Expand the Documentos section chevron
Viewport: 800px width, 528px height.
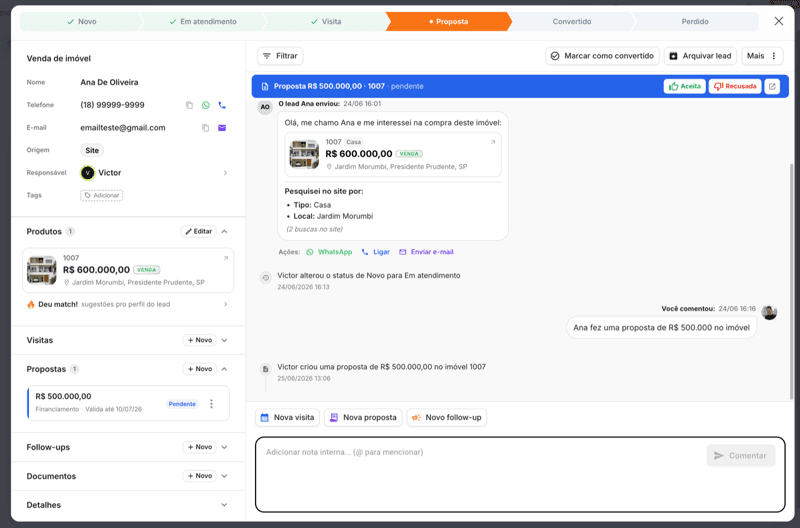tap(224, 476)
